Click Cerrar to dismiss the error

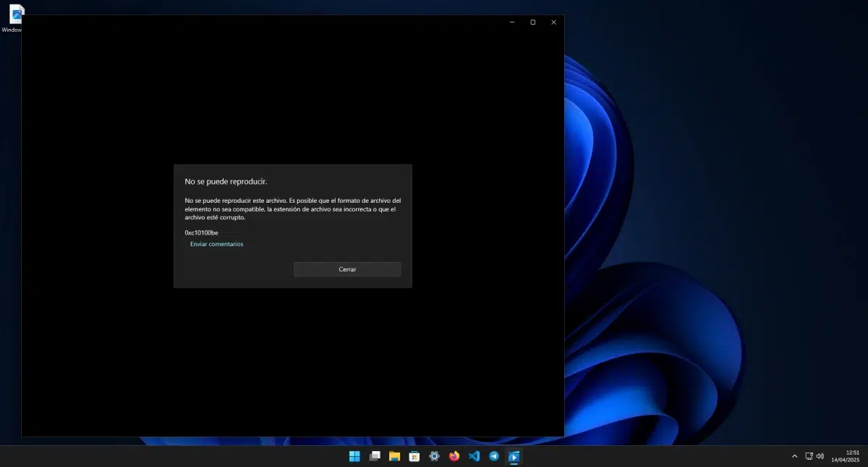[347, 269]
